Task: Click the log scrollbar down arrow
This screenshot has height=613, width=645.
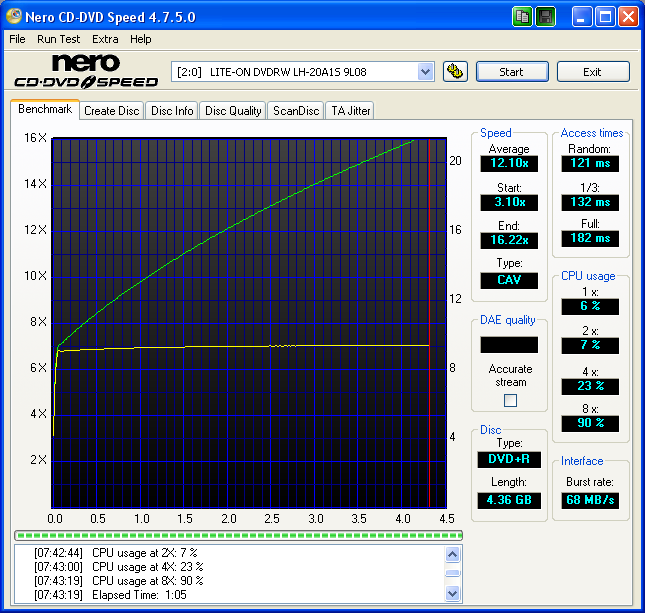Action: [452, 594]
